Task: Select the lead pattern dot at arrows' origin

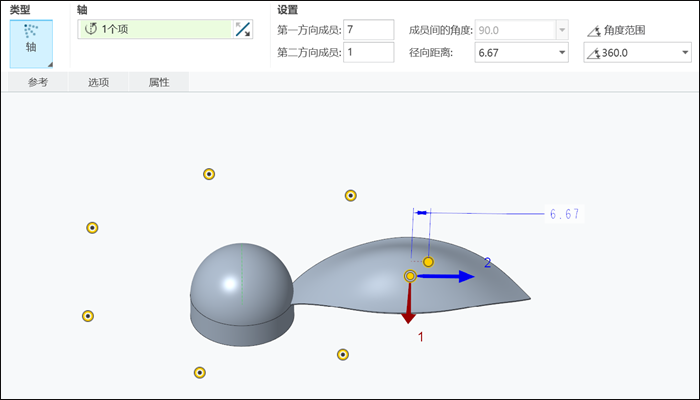Action: pos(410,276)
